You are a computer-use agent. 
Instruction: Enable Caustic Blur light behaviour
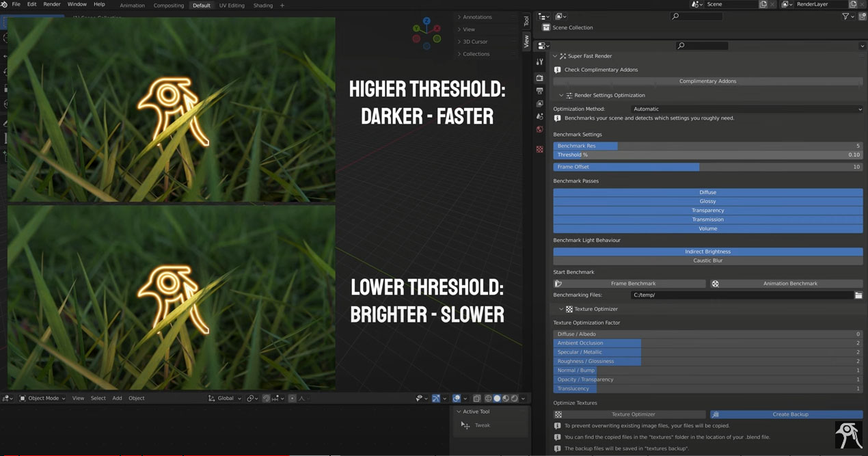point(707,260)
